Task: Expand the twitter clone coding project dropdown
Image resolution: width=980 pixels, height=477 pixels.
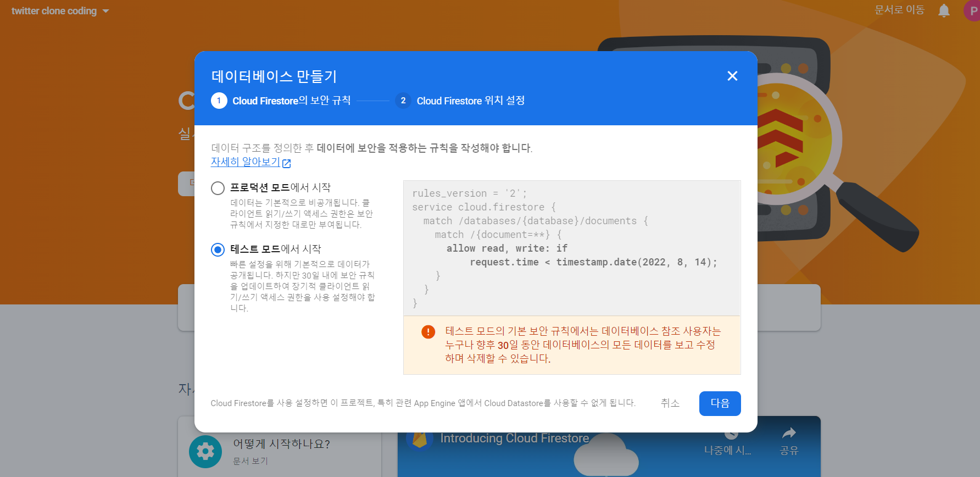Action: point(60,11)
